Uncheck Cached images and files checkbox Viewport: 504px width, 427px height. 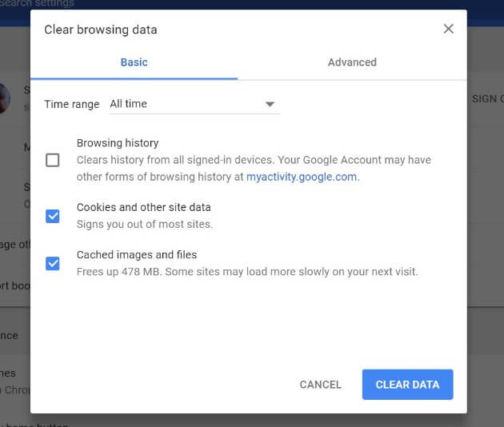click(53, 263)
